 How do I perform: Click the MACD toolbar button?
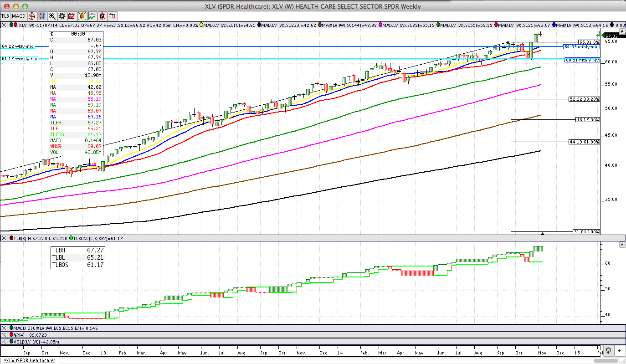click(19, 16)
